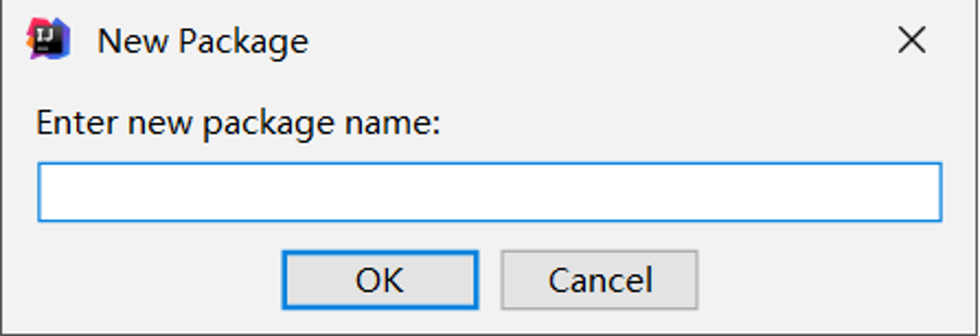Click the New Package title text
The image size is (980, 336).
coord(203,42)
